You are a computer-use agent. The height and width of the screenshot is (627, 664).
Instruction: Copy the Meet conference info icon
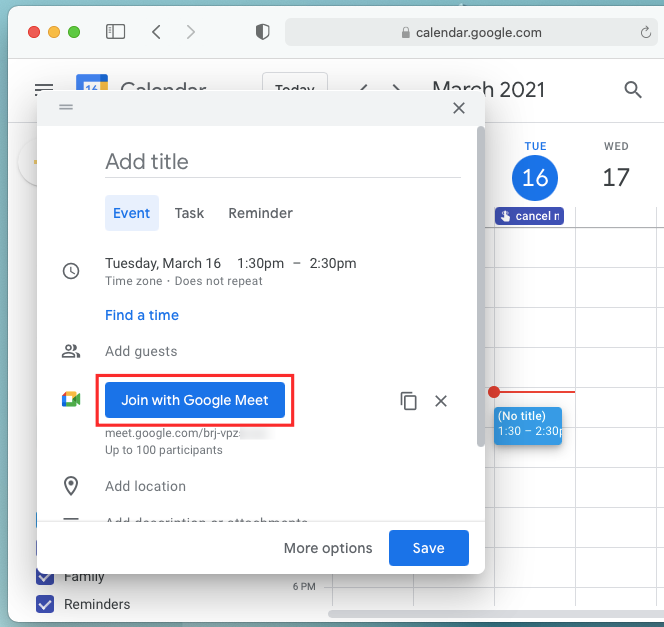point(408,401)
